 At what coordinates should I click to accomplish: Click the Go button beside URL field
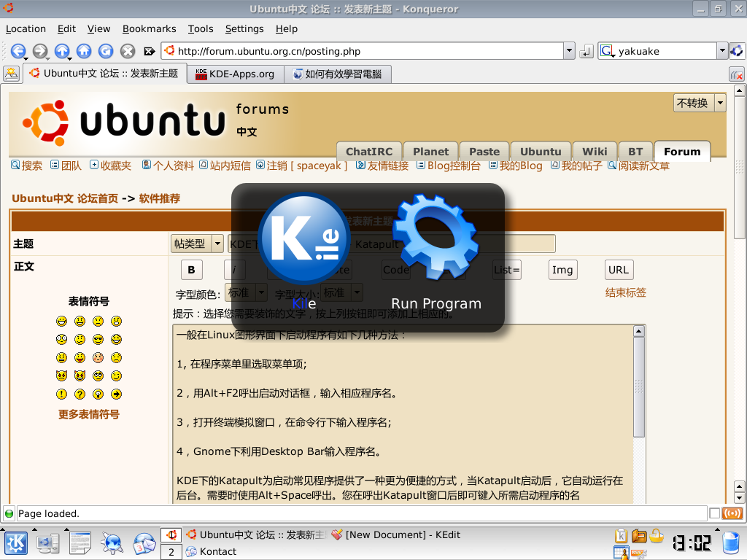(586, 51)
